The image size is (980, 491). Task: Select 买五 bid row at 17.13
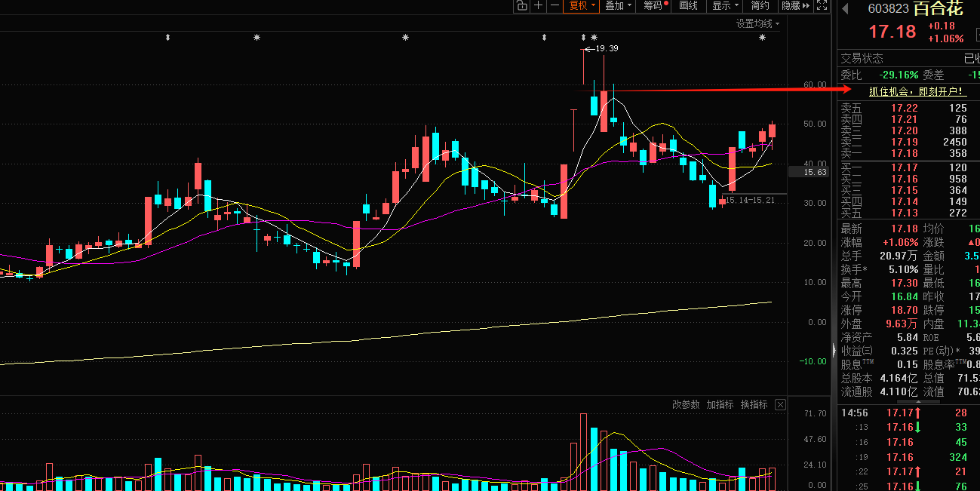click(x=909, y=213)
